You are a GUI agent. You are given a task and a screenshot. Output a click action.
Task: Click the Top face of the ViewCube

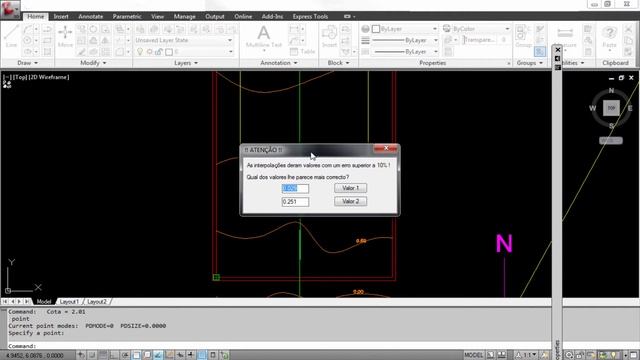pyautogui.click(x=611, y=108)
